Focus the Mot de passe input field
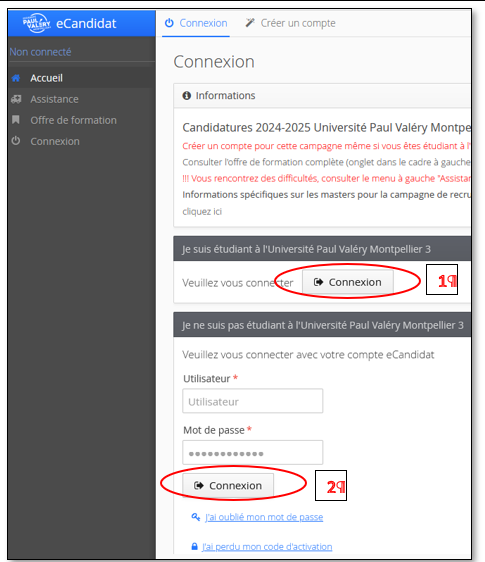This screenshot has height=562, width=485. tap(253, 453)
